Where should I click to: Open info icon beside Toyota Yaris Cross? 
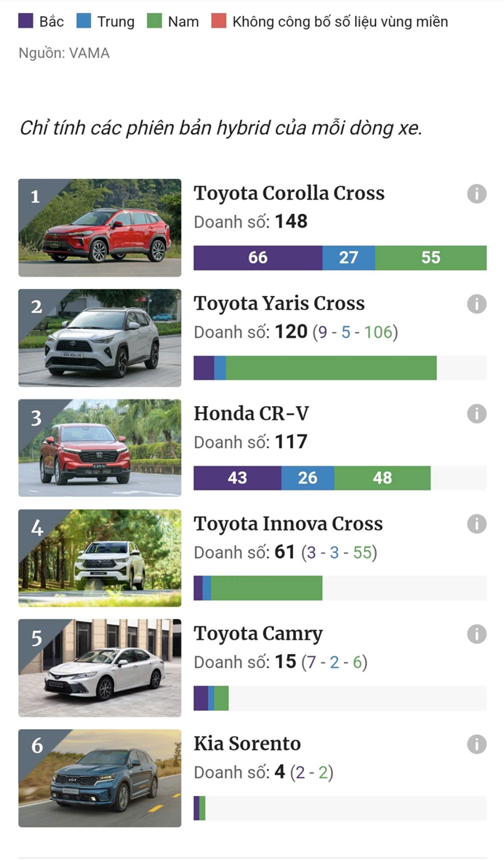[x=476, y=304]
